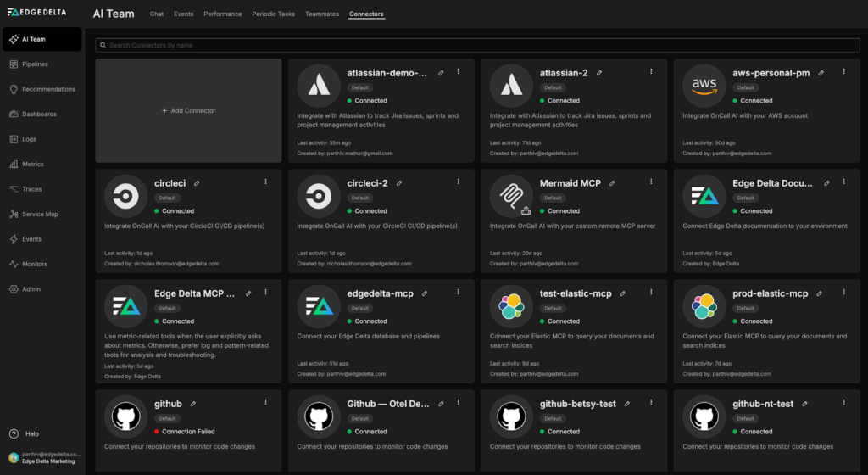The height and width of the screenshot is (475, 868).
Task: Switch to the Periodic Tasks tab
Action: coord(272,14)
